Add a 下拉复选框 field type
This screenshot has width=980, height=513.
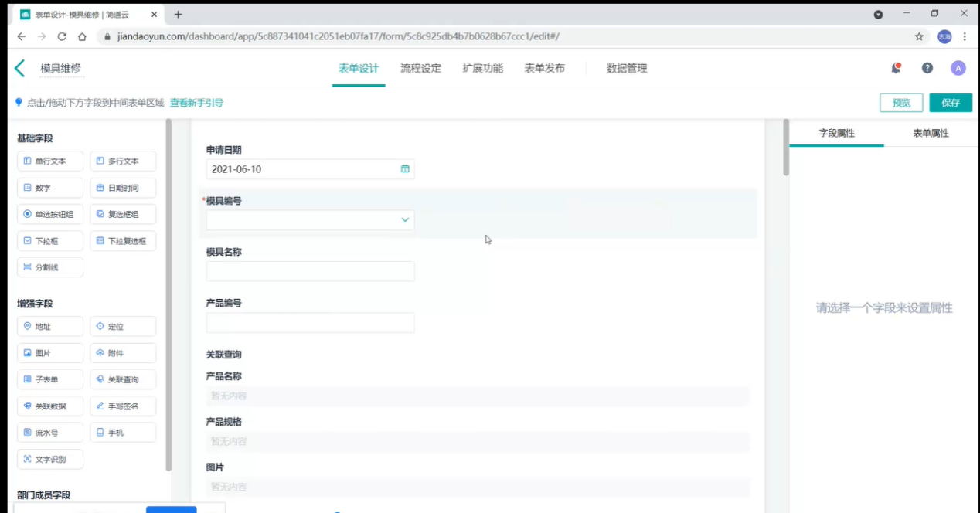(122, 240)
